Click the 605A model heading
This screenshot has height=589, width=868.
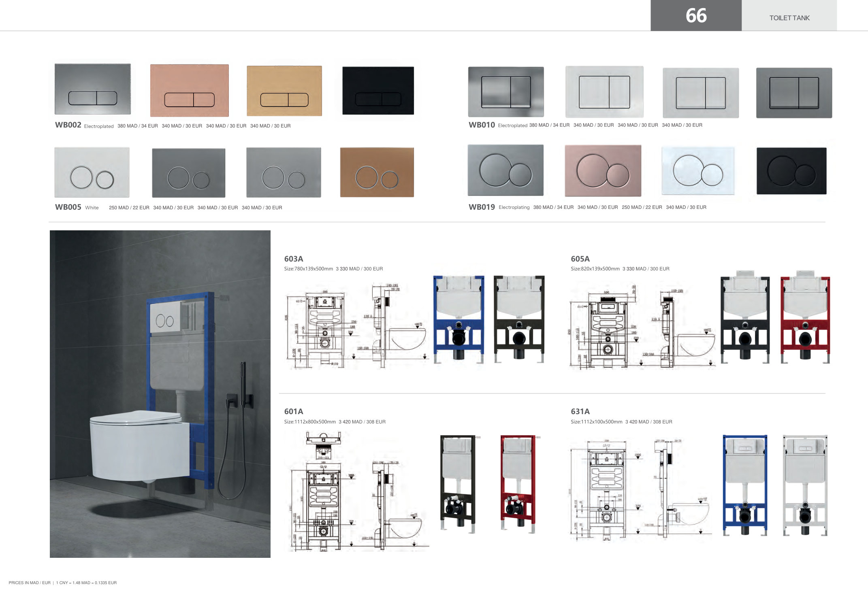[x=580, y=259]
